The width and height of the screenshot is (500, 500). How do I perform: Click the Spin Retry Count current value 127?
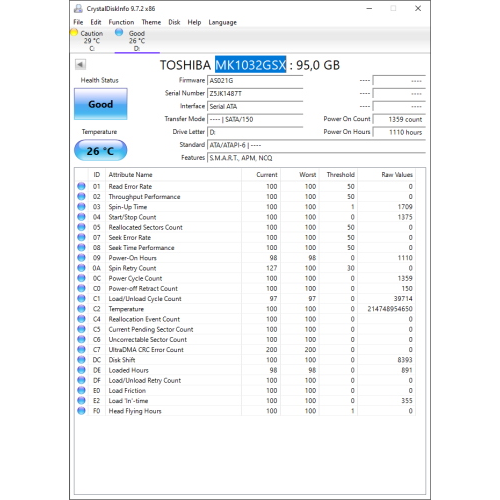click(272, 268)
